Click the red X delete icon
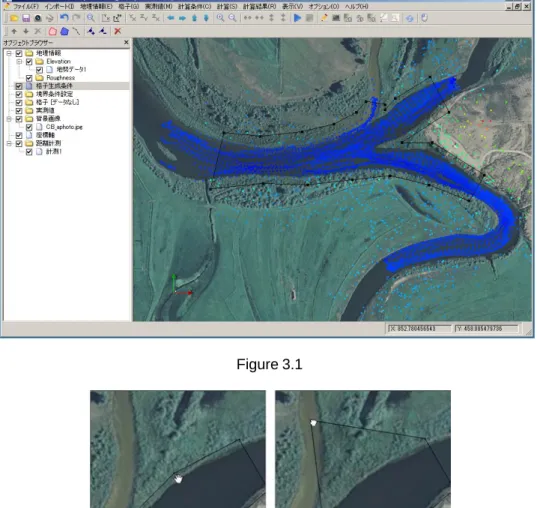 click(117, 32)
